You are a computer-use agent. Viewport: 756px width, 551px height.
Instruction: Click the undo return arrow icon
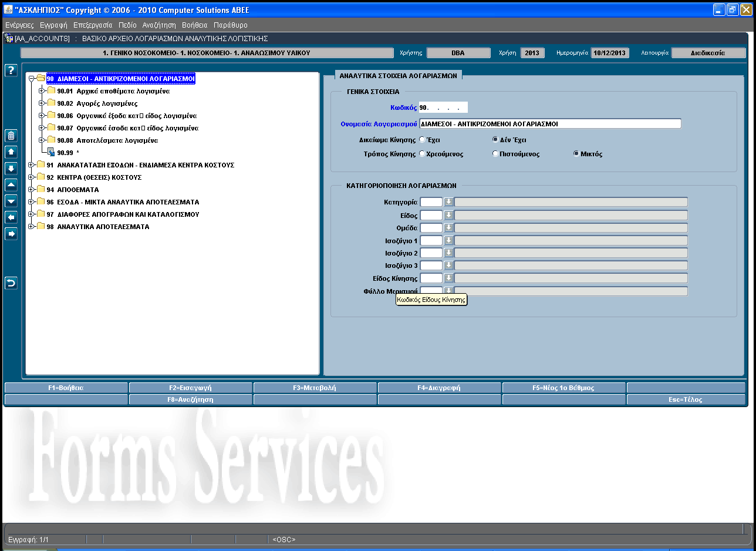[11, 283]
